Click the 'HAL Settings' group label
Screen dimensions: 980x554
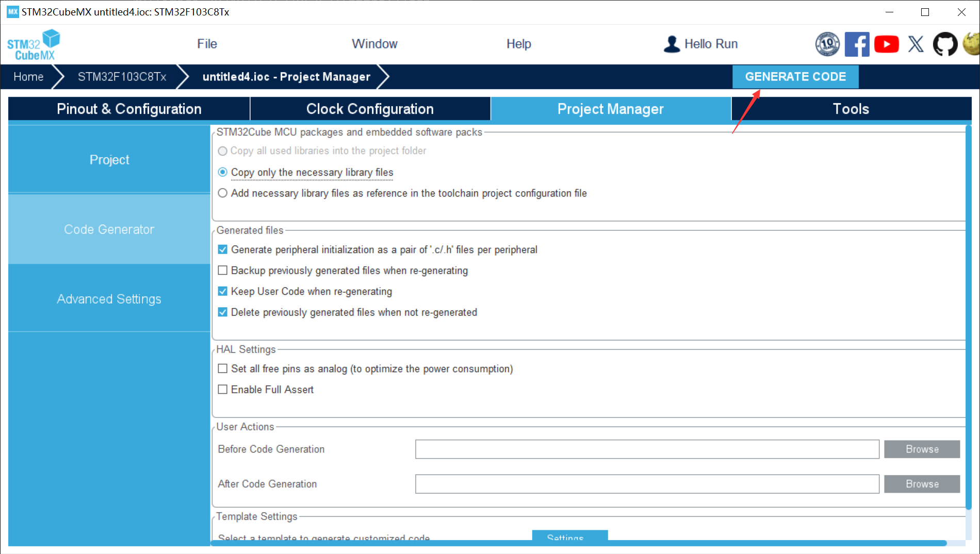[x=246, y=349]
